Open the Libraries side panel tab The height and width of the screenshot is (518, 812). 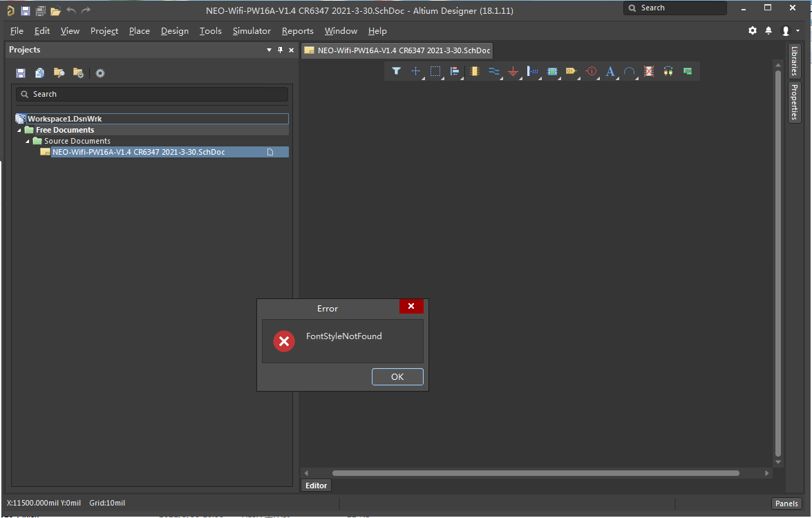tap(794, 61)
